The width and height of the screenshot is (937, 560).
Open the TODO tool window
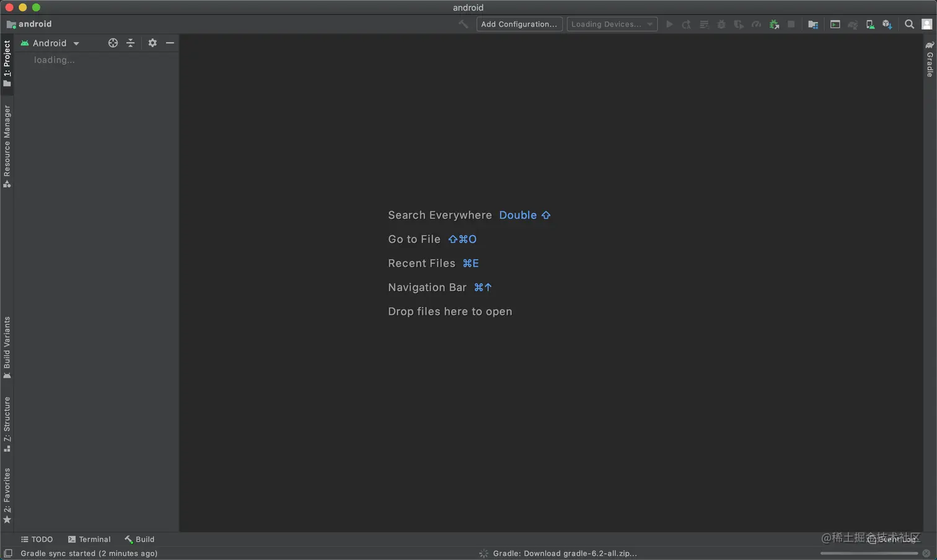click(x=37, y=539)
